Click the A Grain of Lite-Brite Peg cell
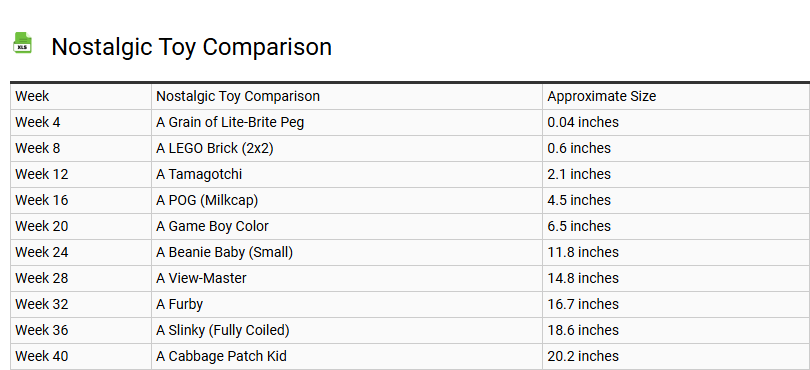Image resolution: width=810 pixels, height=370 pixels. pyautogui.click(x=347, y=122)
